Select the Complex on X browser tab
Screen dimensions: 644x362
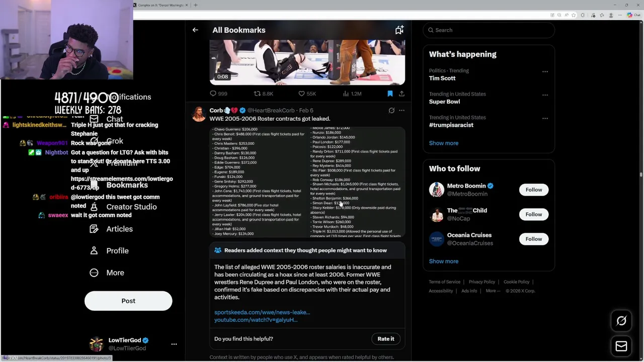point(160,5)
